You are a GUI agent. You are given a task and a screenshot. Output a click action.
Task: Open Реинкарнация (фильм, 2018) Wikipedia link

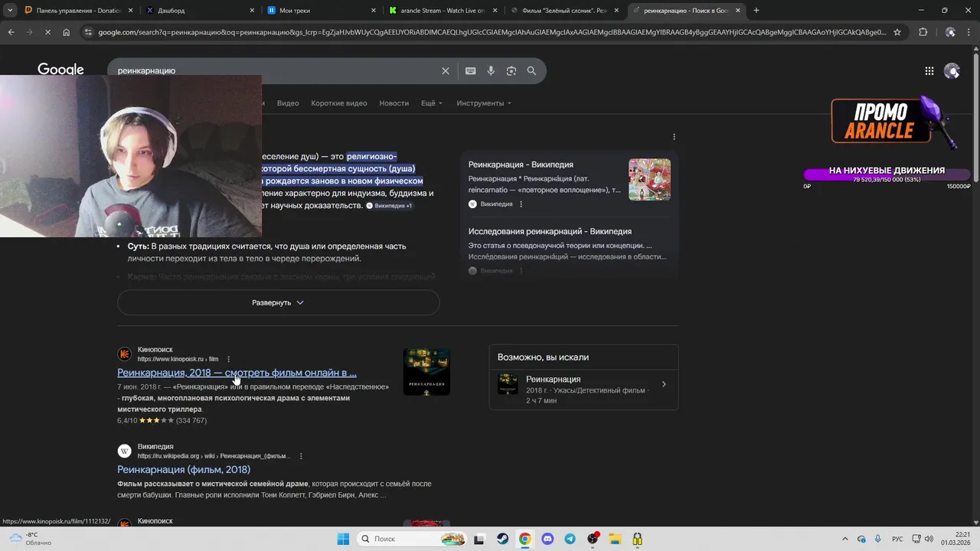(184, 470)
